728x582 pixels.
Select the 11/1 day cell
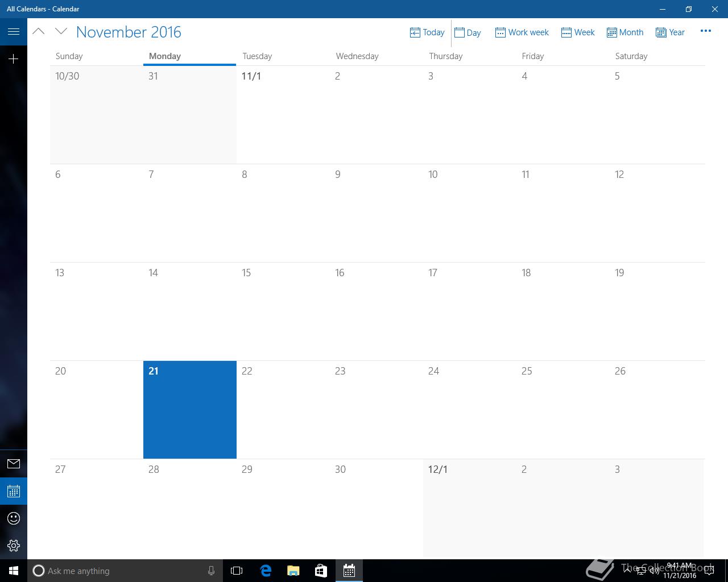(283, 115)
